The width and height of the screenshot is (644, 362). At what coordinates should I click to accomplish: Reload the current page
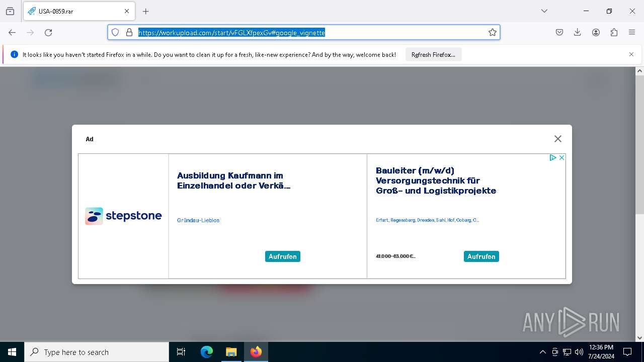48,32
